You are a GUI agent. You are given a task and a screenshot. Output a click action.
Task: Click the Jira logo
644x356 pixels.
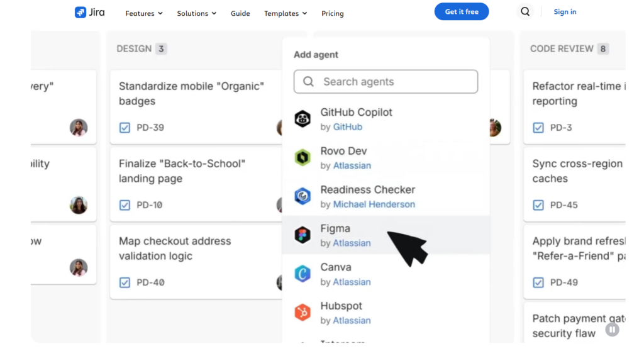click(x=89, y=13)
